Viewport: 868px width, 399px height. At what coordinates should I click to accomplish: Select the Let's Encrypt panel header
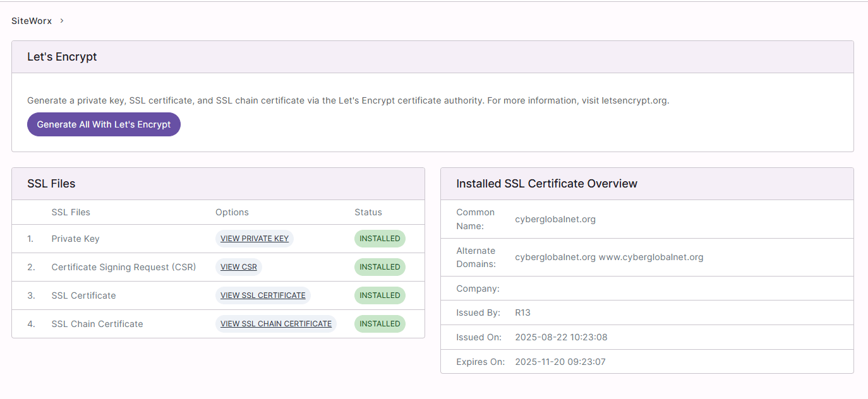tap(433, 57)
